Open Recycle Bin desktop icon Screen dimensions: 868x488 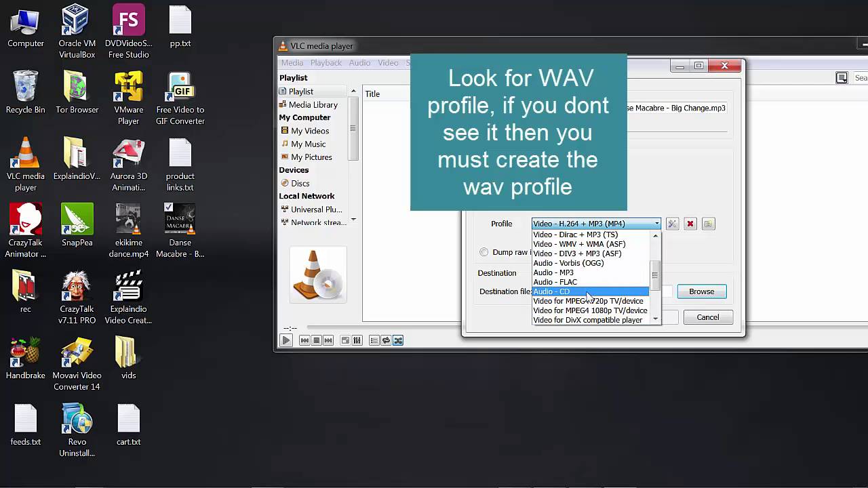[25, 93]
